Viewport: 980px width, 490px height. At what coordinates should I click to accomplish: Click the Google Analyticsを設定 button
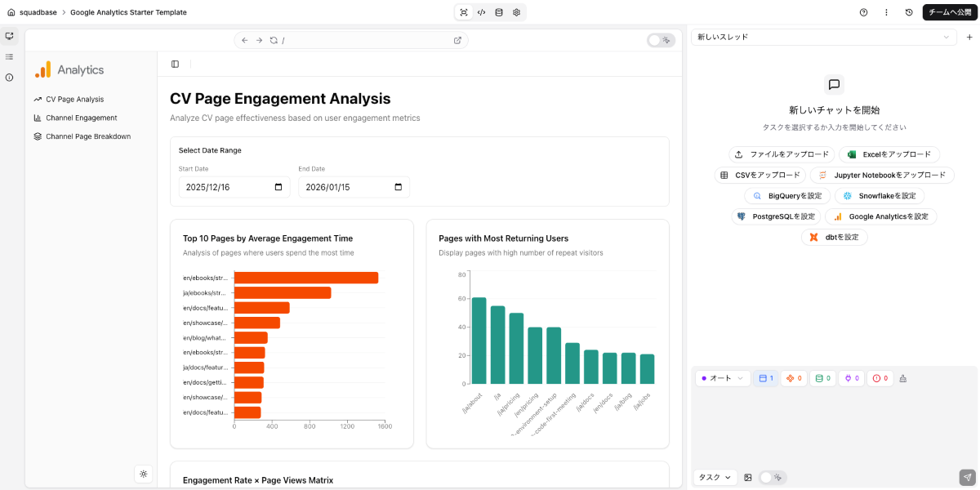880,216
